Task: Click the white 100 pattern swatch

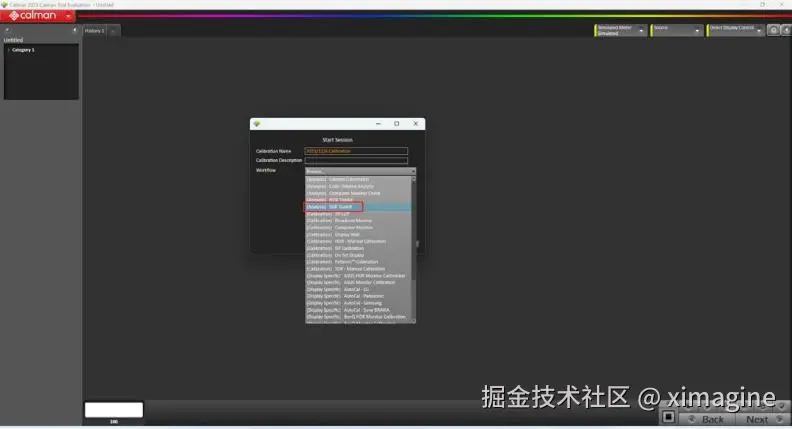Action: (114, 410)
